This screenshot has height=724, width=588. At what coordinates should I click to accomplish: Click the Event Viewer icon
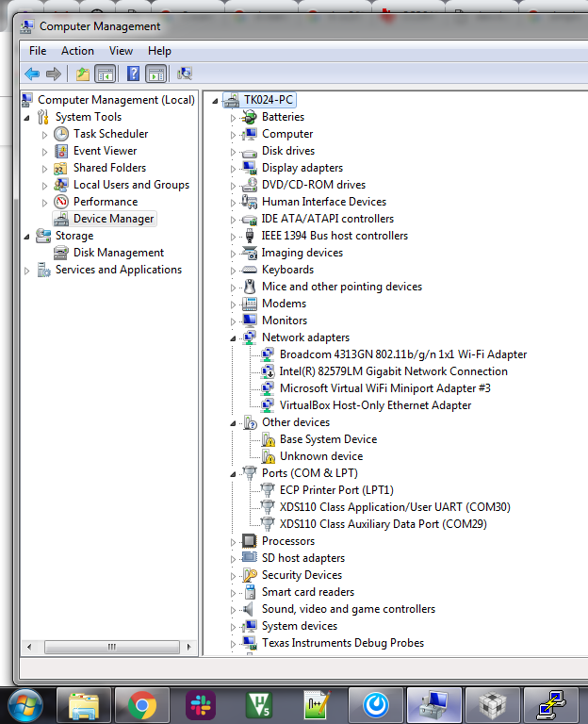click(x=61, y=151)
